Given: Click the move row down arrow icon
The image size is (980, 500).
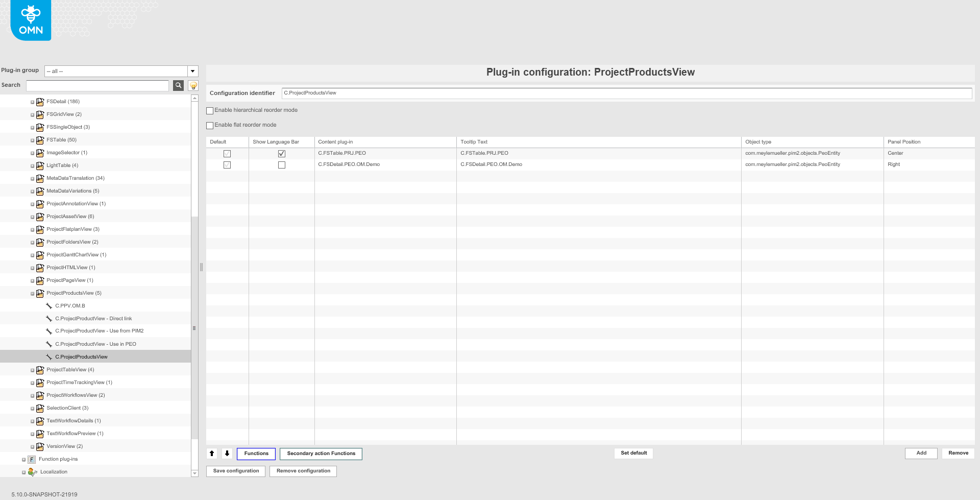Looking at the screenshot, I should click(x=227, y=453).
